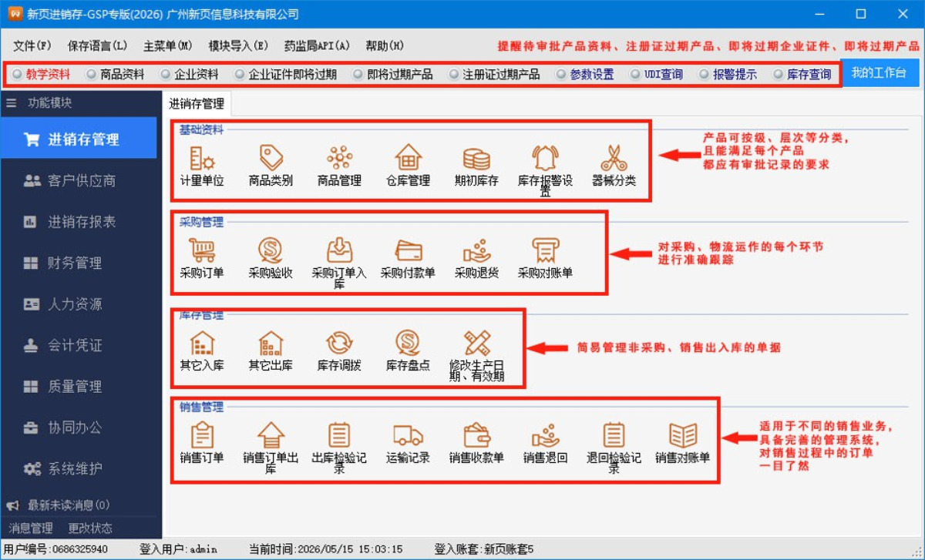Open 商品类别 product category icon

pyautogui.click(x=271, y=159)
